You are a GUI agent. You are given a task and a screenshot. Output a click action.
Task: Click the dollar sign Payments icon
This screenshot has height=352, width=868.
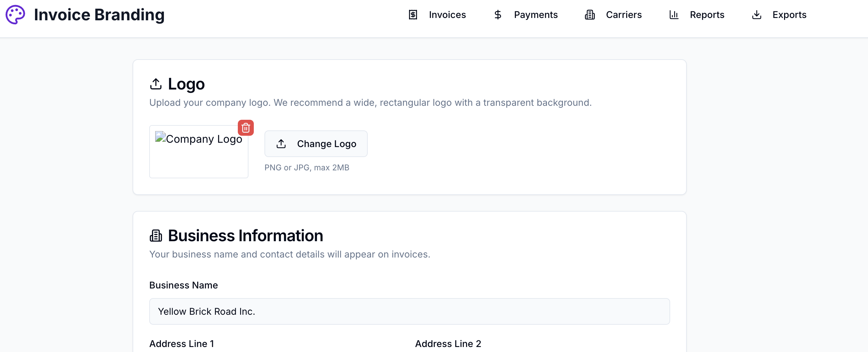pos(497,15)
